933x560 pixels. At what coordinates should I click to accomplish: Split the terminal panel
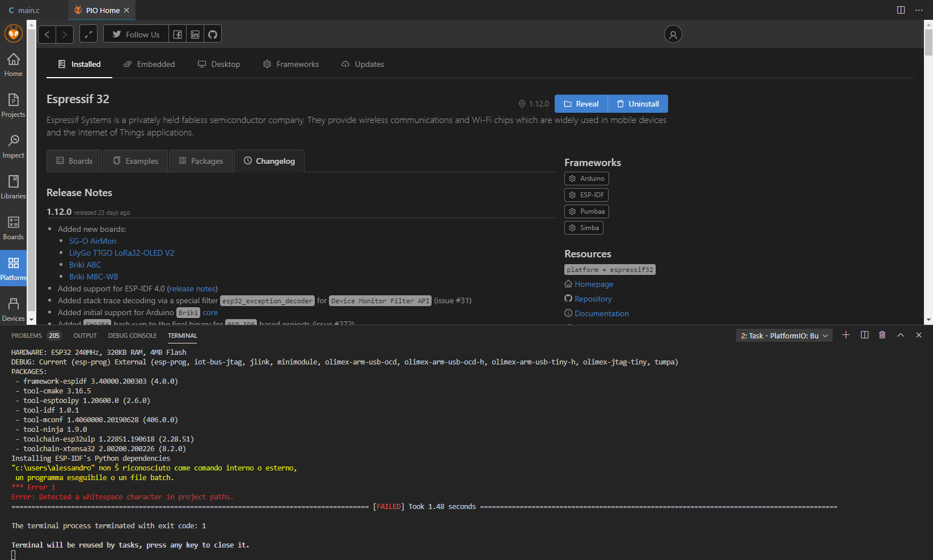(x=864, y=334)
